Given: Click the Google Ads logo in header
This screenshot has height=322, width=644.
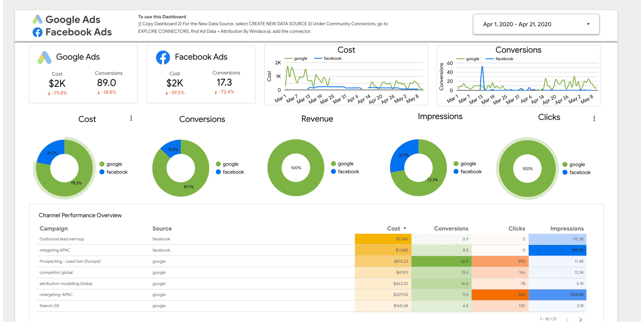Looking at the screenshot, I should point(37,19).
